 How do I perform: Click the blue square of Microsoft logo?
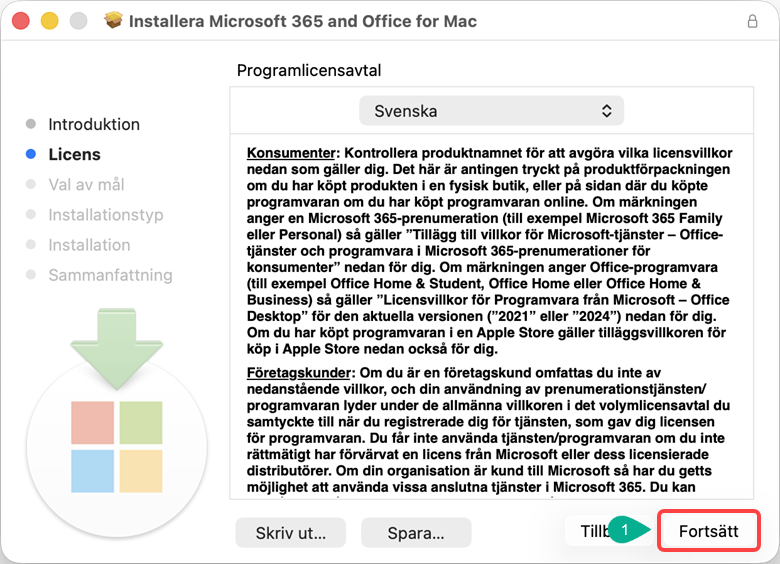pyautogui.click(x=91, y=471)
